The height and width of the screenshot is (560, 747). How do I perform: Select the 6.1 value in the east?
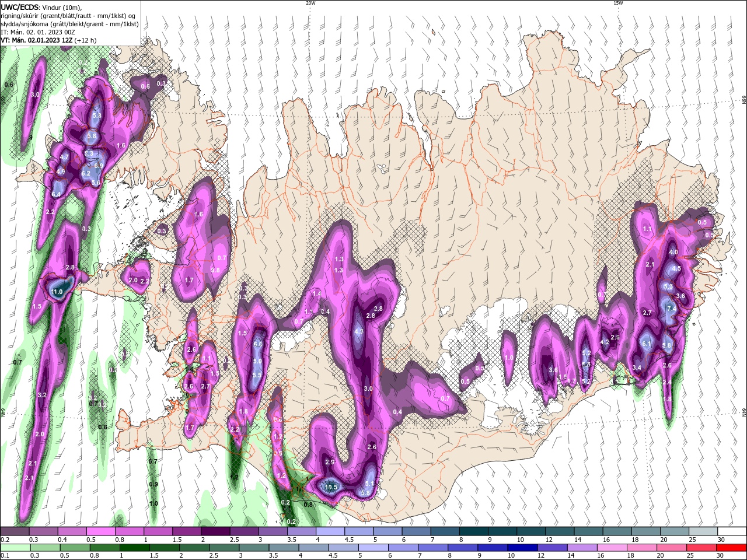(646, 344)
